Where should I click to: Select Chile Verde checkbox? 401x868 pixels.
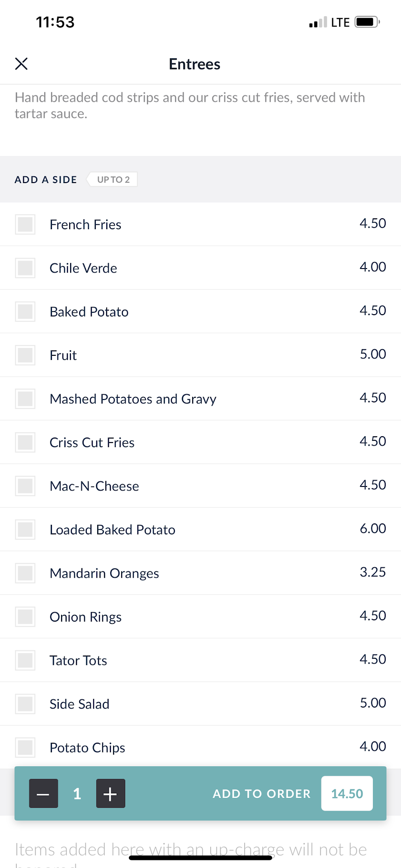25,268
